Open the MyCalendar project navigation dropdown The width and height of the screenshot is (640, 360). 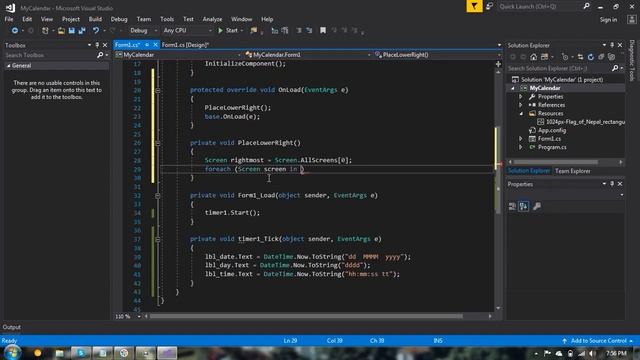pos(178,55)
